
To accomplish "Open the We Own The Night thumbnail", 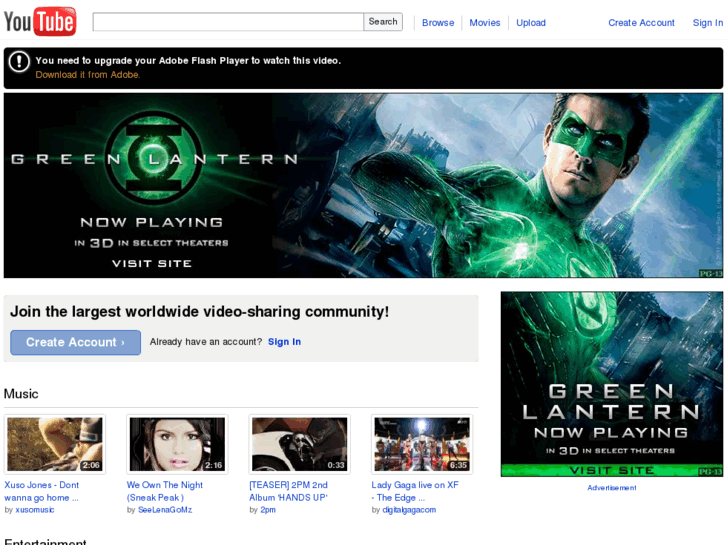I will [x=177, y=444].
